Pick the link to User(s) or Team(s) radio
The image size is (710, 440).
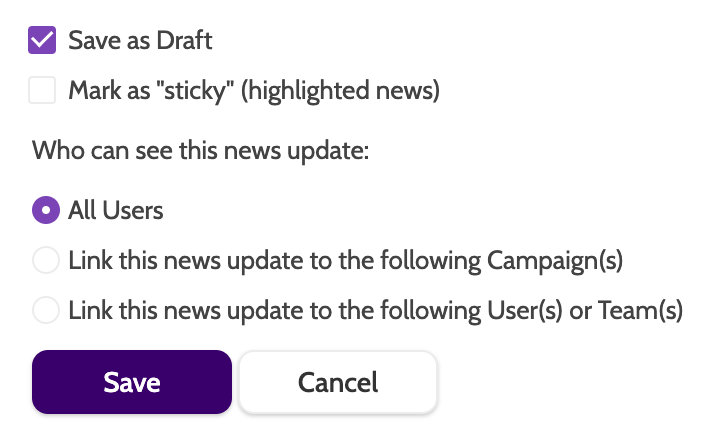(45, 310)
